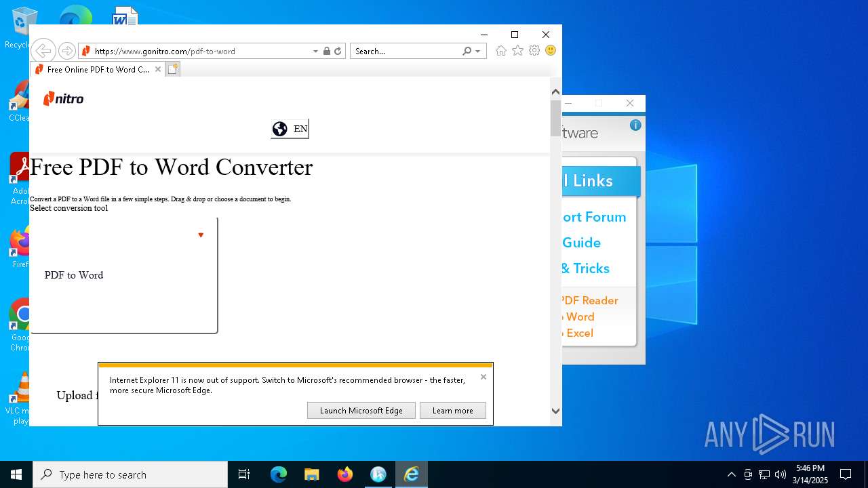The height and width of the screenshot is (488, 868).
Task: Click the volume speaker icon
Action: click(x=781, y=474)
